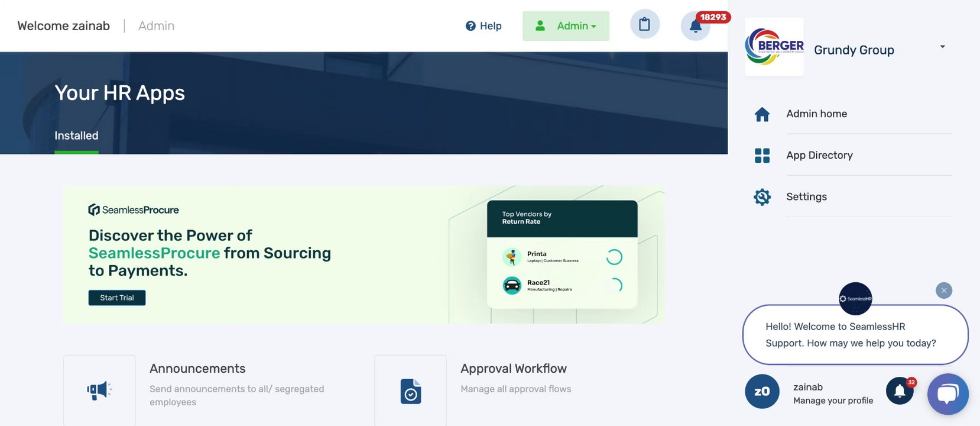
Task: Click the 'Discover the Power of' banner headline
Action: pos(170,235)
